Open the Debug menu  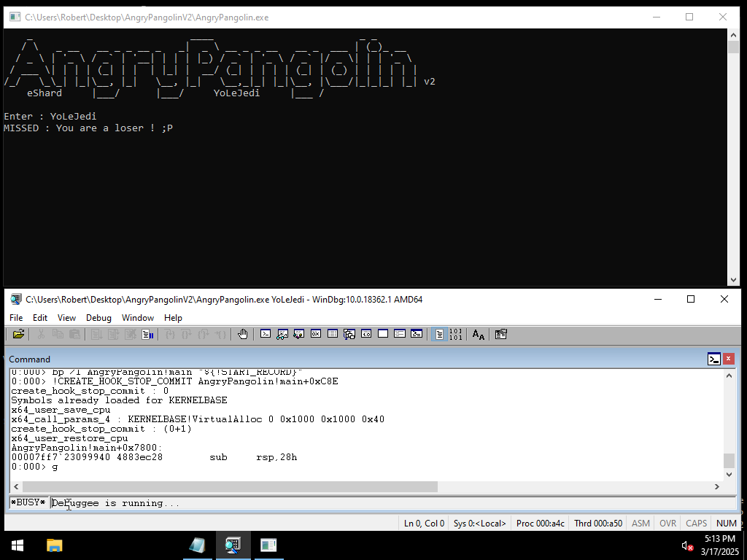[98, 318]
